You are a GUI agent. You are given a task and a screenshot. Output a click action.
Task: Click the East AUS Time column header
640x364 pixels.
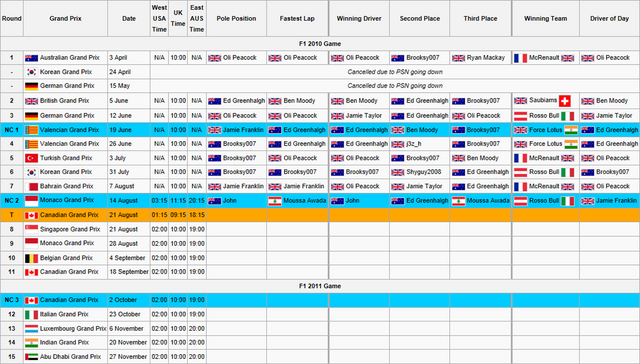coord(197,18)
